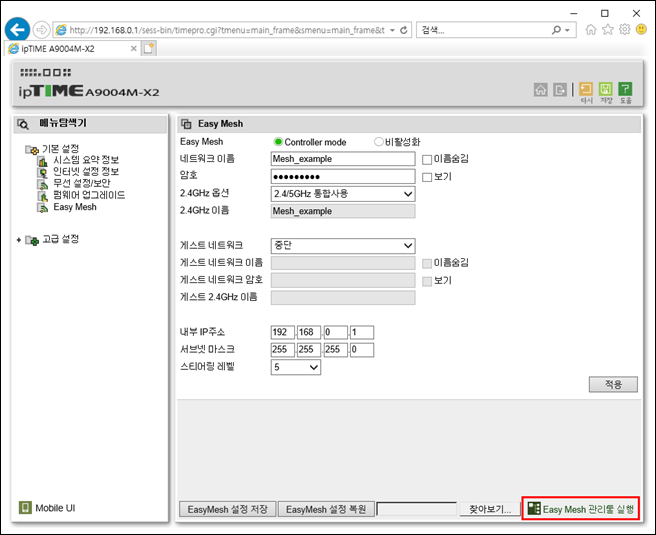Click last octet of 내부 IP주소
This screenshot has width=656, height=535.
coord(362,333)
